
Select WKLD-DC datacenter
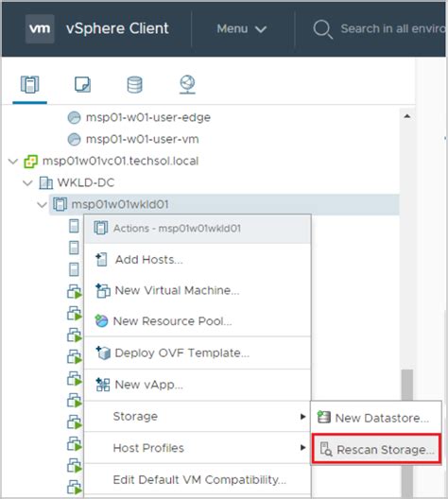point(86,182)
